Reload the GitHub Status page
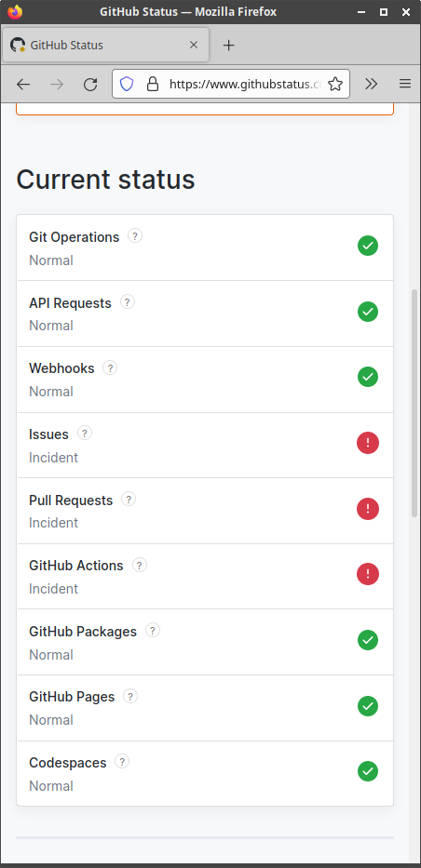The image size is (421, 868). click(x=90, y=84)
